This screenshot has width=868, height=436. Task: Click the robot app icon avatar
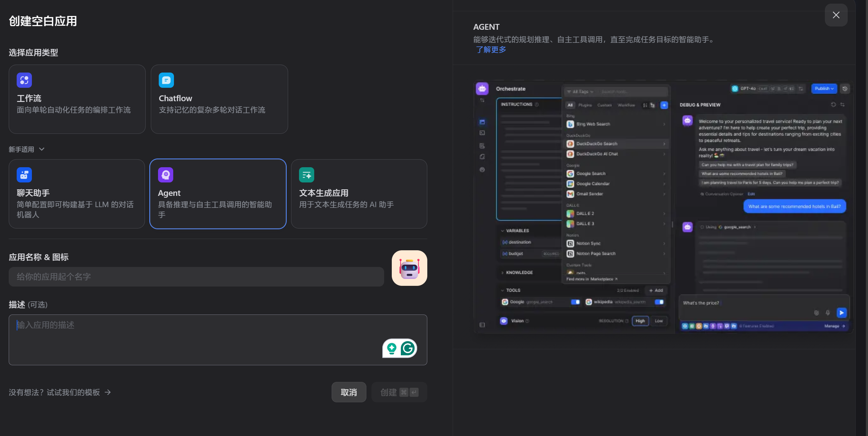[409, 268]
